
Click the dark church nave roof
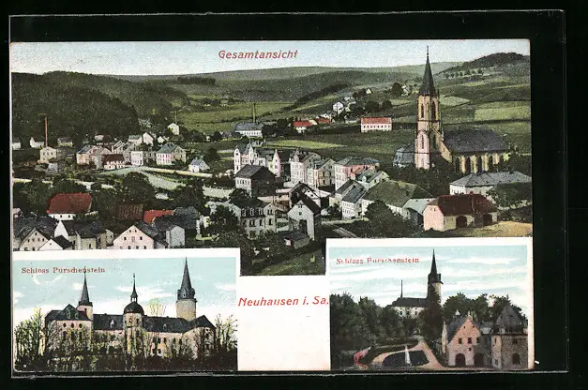click(475, 142)
